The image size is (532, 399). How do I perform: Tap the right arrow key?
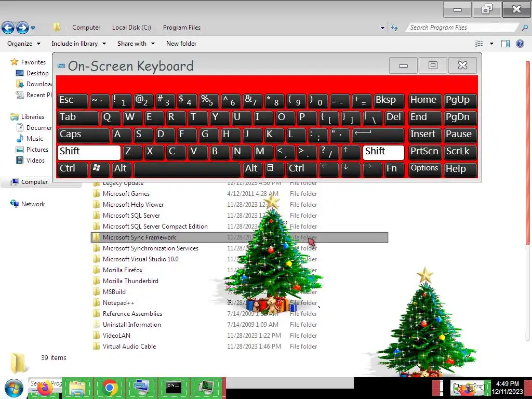[x=372, y=169]
